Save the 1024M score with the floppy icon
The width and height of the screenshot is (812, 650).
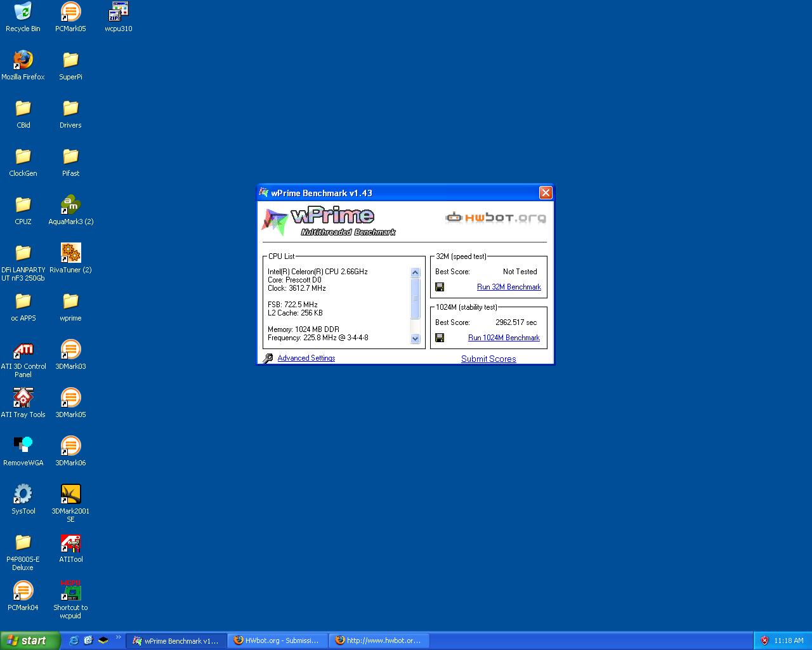(x=440, y=338)
